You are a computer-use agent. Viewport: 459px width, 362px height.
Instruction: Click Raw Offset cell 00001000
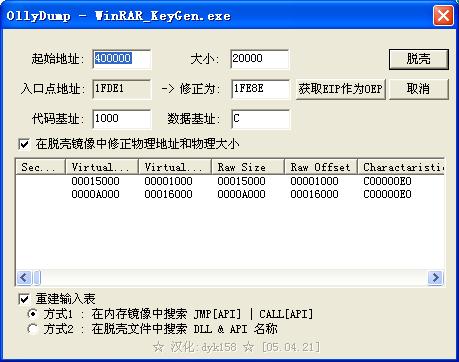tap(314, 181)
